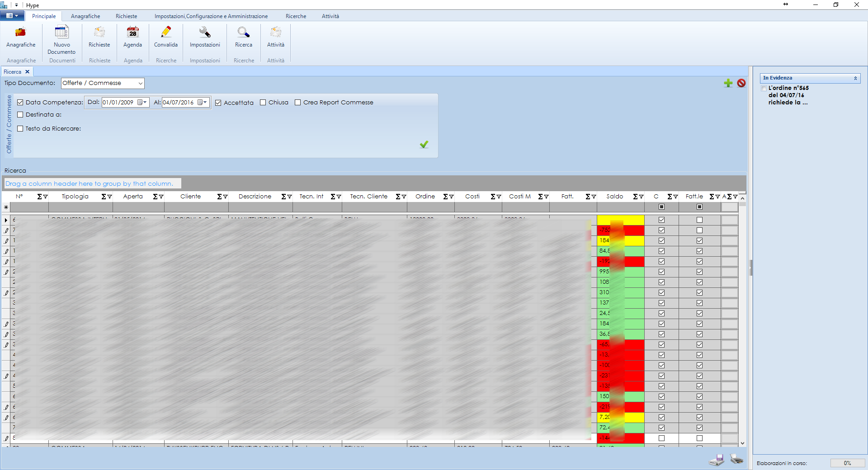868x470 pixels.
Task: Toggle the Fatt.le filter row checkbox
Action: (x=699, y=207)
